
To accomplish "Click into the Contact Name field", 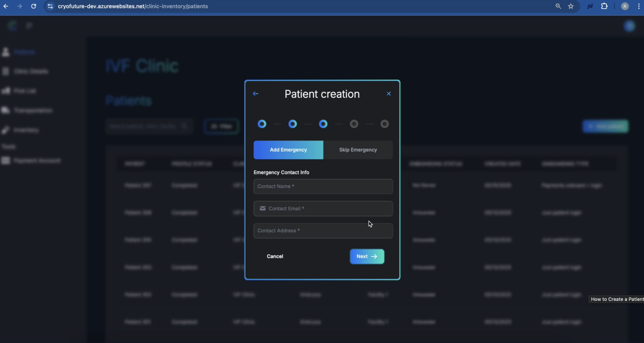I will (x=323, y=186).
